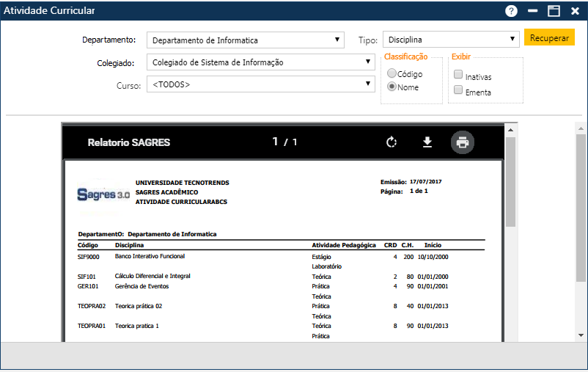Click the Início column header
Viewport: 588px width, 372px height.
(x=433, y=245)
